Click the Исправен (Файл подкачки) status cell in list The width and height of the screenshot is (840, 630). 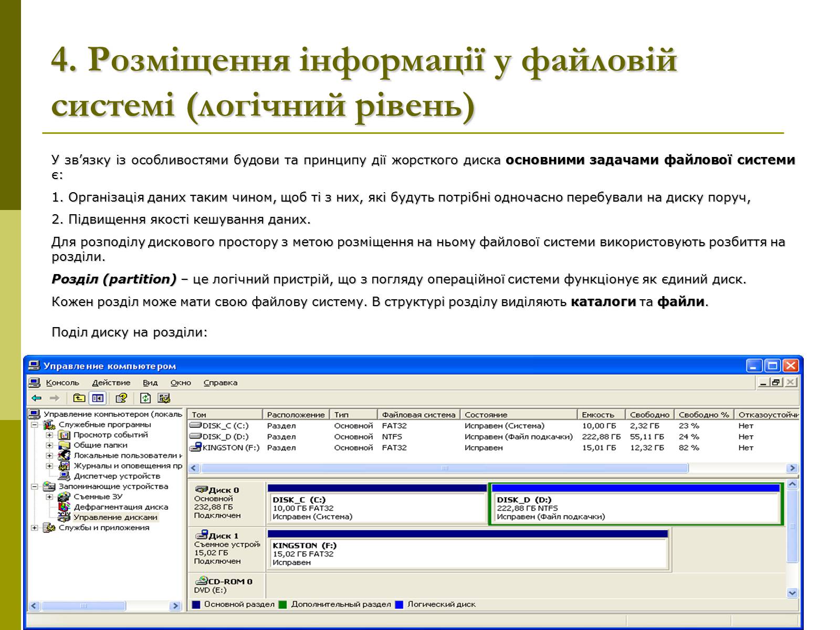pos(518,437)
